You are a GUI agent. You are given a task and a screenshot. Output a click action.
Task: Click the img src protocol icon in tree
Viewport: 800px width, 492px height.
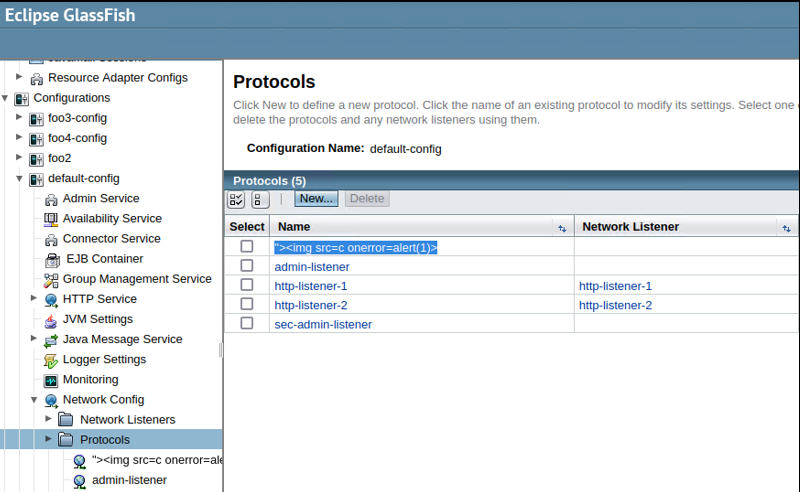[x=80, y=461]
